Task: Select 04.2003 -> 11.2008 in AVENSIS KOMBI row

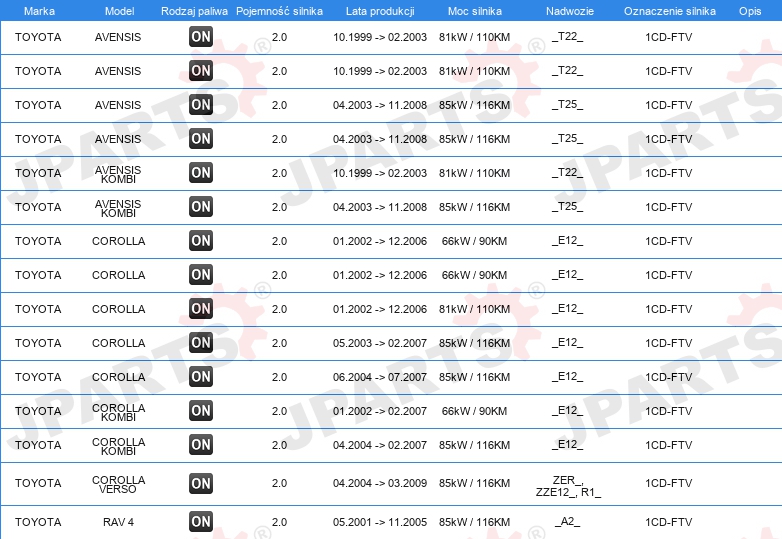Action: 380,207
